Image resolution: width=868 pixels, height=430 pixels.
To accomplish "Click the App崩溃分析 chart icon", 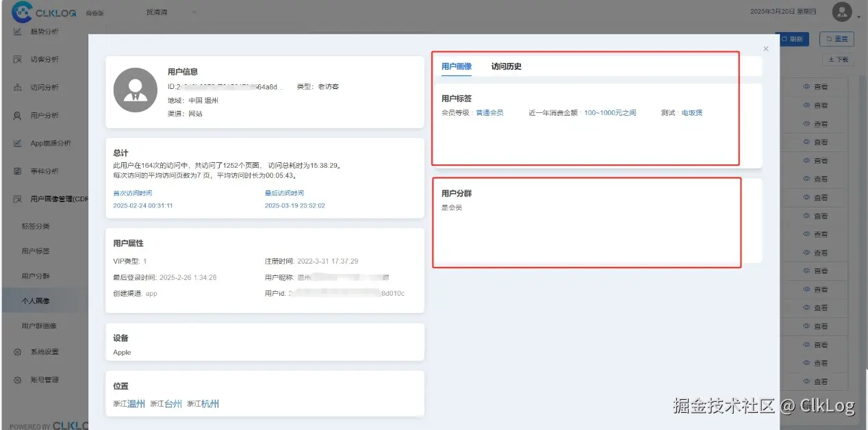I will tap(17, 144).
